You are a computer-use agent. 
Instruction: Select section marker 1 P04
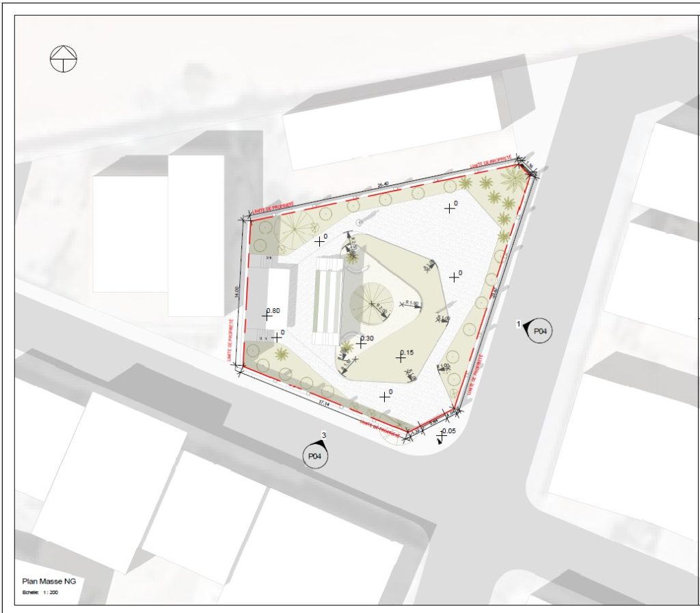(x=540, y=331)
